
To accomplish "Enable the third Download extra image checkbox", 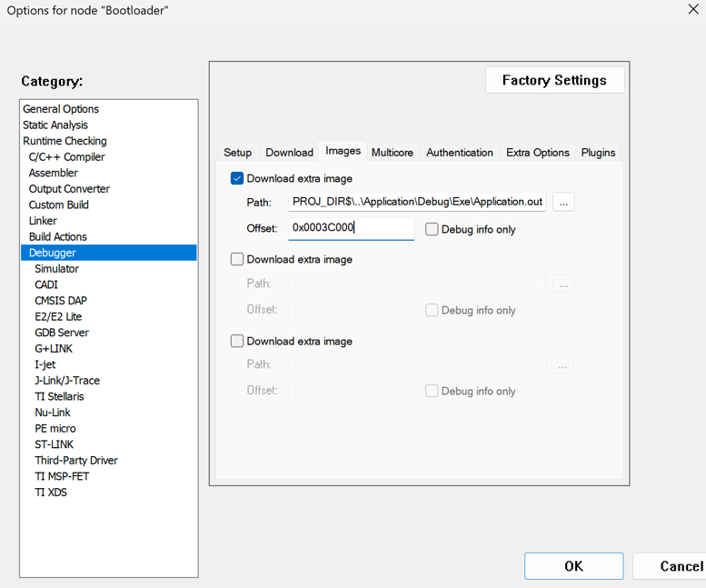I will pos(237,341).
